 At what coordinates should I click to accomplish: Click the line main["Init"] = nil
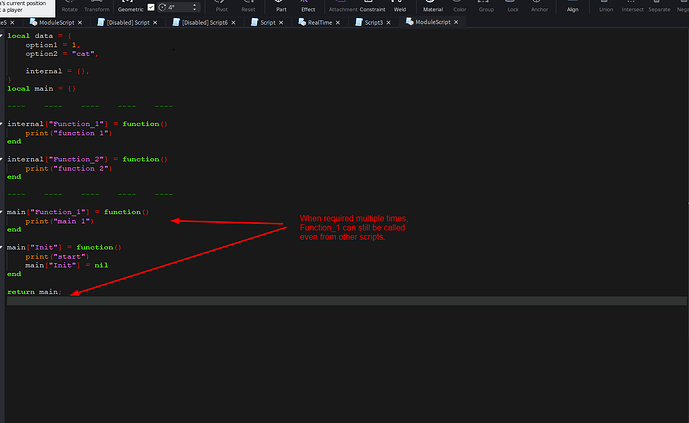click(x=67, y=265)
